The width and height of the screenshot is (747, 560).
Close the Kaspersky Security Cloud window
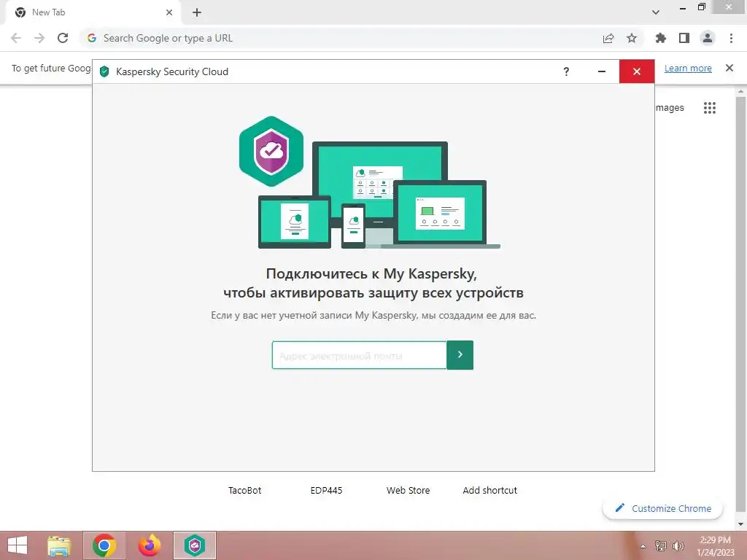pyautogui.click(x=637, y=71)
